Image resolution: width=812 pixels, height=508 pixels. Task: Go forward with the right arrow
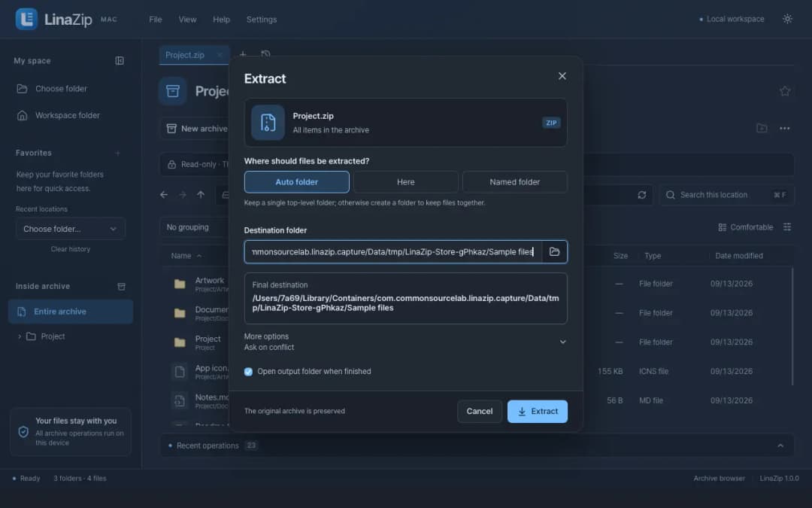182,195
